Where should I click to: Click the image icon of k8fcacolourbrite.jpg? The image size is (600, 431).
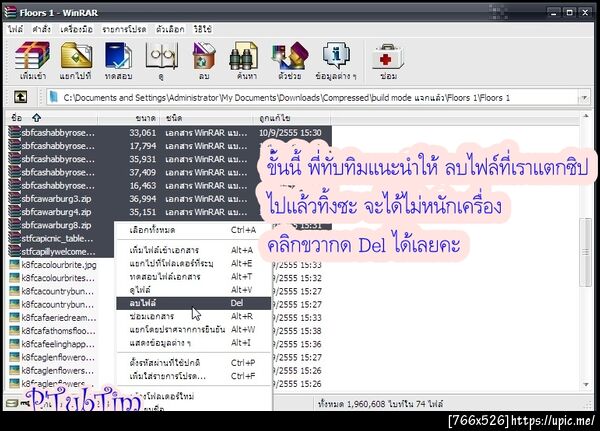[x=15, y=264]
